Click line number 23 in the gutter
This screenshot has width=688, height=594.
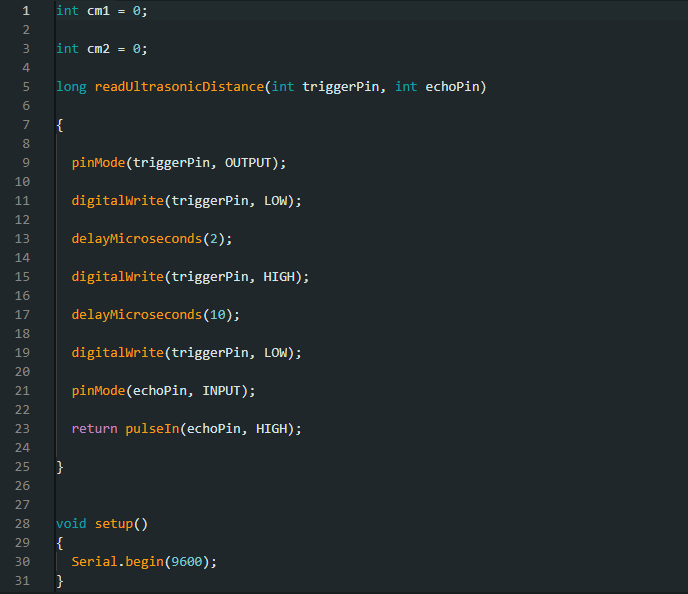tap(22, 429)
